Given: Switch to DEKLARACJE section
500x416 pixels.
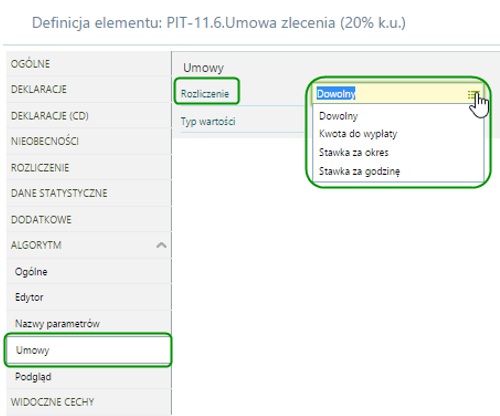Looking at the screenshot, I should tap(89, 89).
